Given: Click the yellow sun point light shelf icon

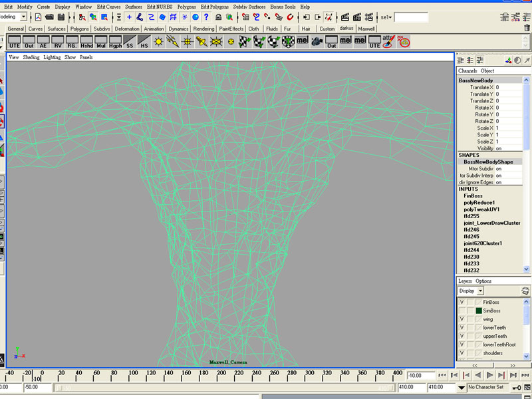Looking at the screenshot, I should coord(158,42).
